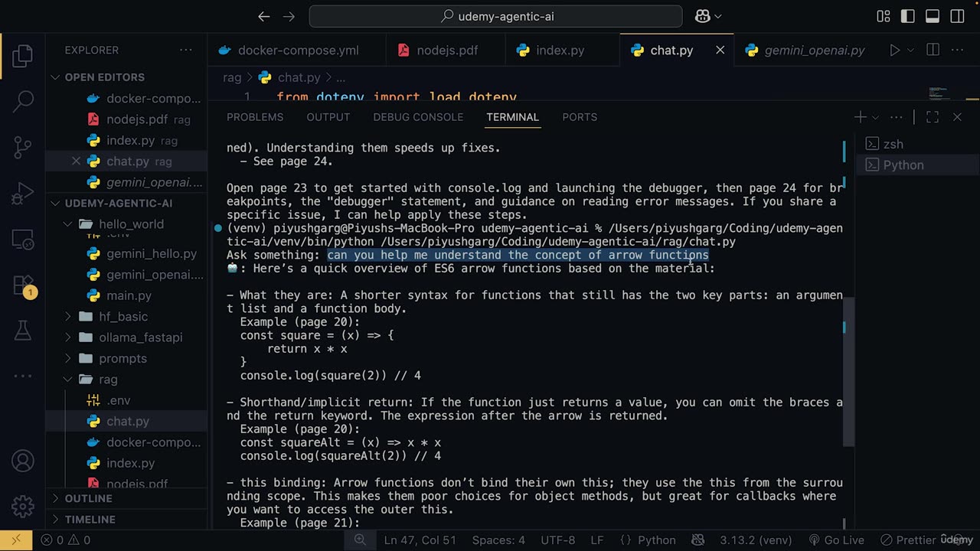Open Explorer views and more actions menu
This screenshot has height=551, width=980.
point(186,50)
